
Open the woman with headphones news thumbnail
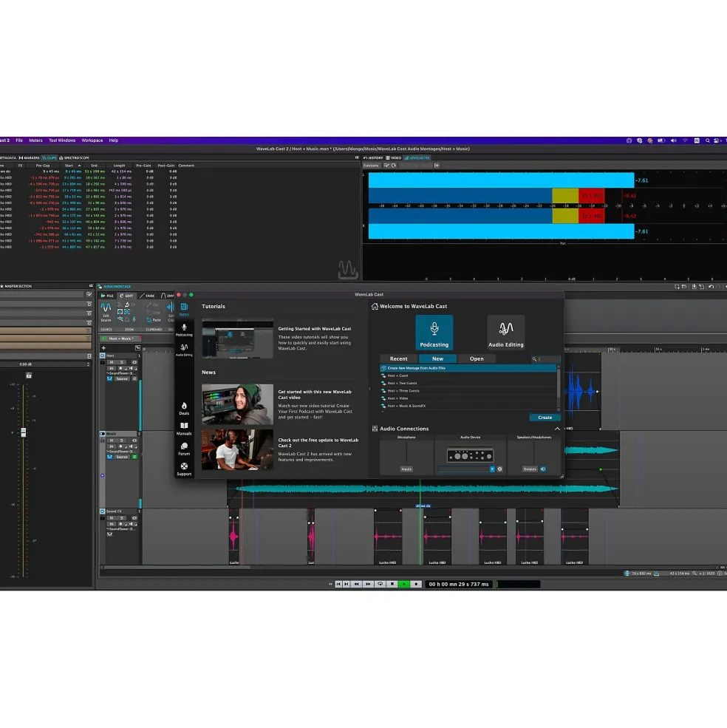click(237, 404)
